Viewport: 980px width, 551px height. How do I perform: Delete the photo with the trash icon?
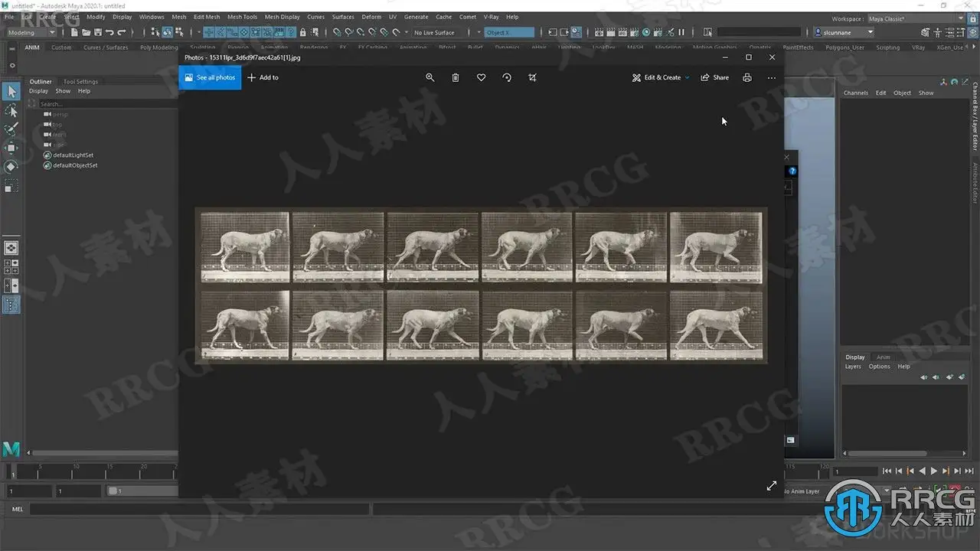click(456, 77)
